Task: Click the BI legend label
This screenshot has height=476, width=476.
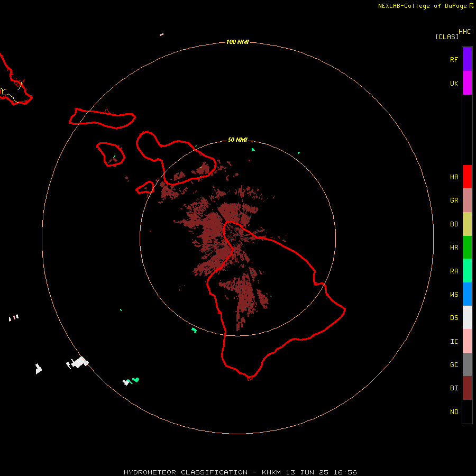Action: coord(454,388)
